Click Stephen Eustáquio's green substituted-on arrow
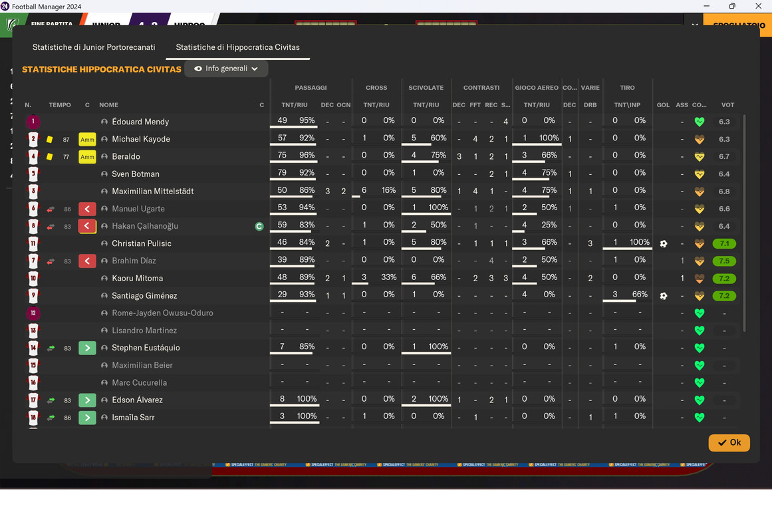This screenshot has height=532, width=772. tap(87, 348)
